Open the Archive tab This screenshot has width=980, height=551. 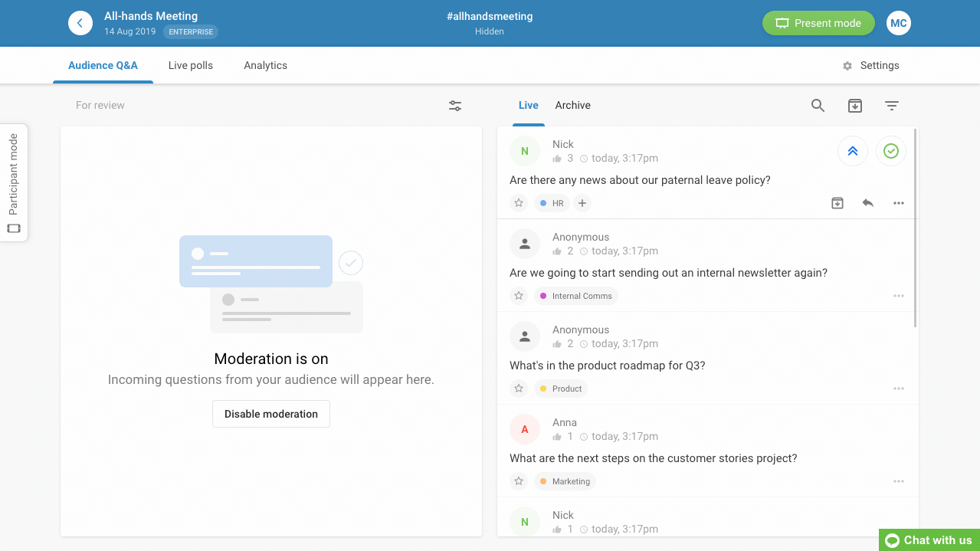click(572, 106)
